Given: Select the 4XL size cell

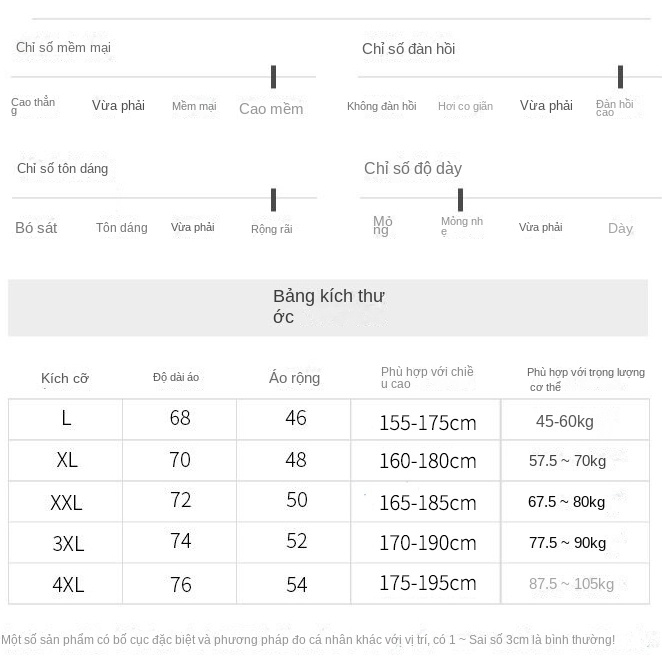Looking at the screenshot, I should [67, 585].
